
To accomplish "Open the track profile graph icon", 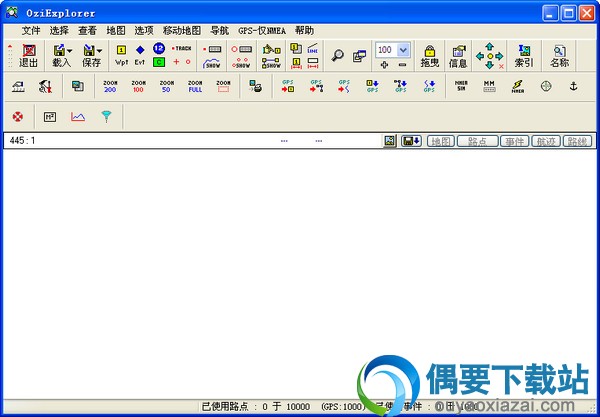I will 78,117.
